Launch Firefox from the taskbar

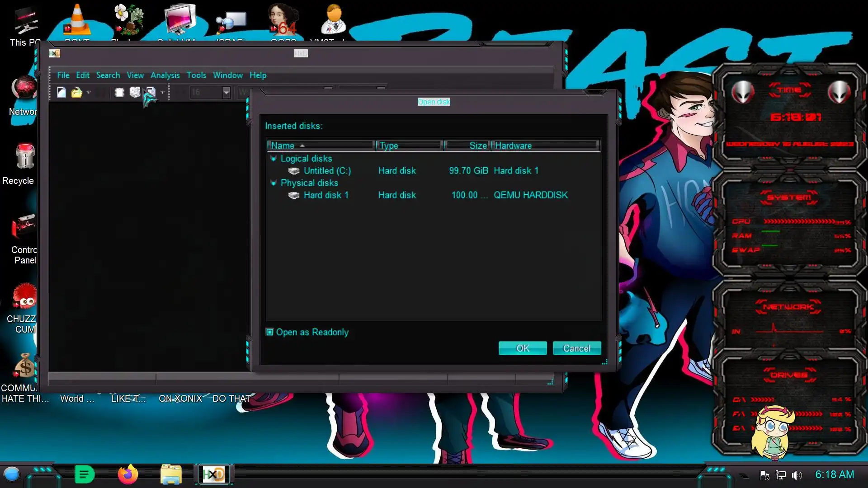[x=127, y=474]
